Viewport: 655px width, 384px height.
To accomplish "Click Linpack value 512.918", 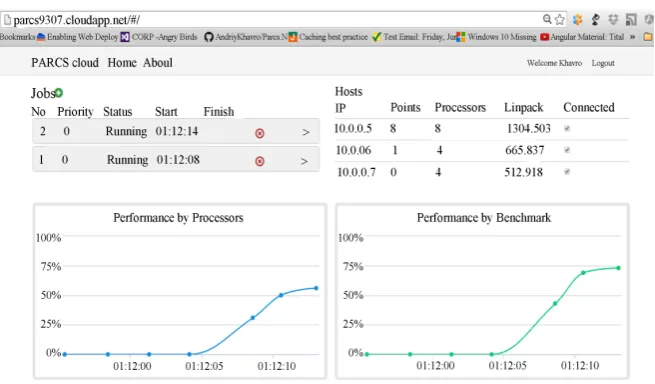I will (523, 172).
